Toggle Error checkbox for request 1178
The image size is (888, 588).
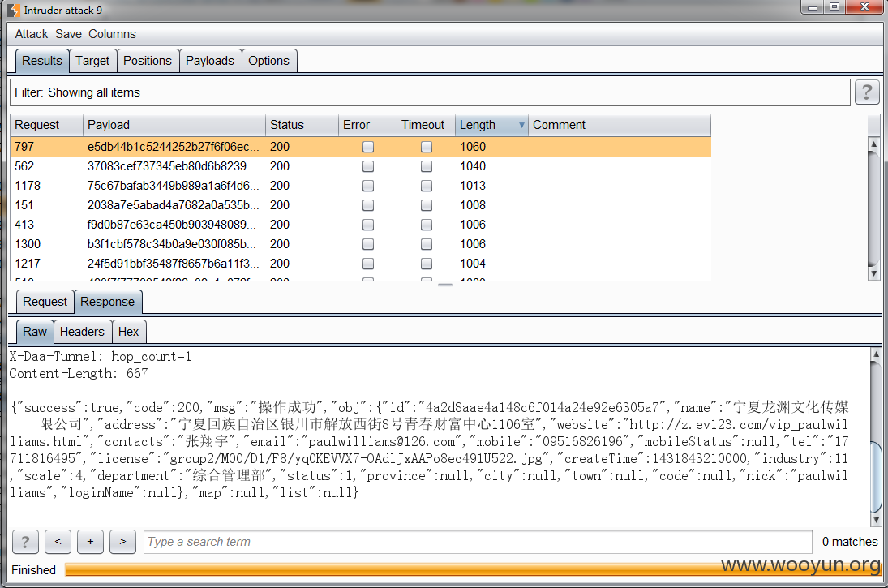[368, 186]
